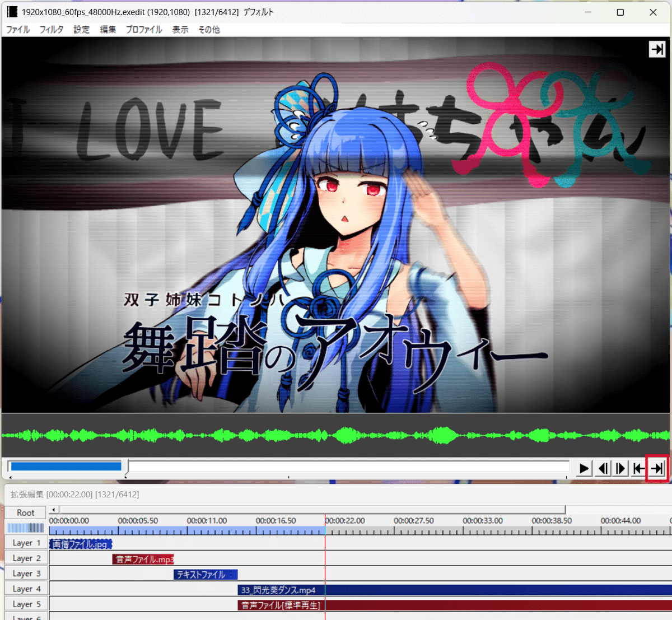
Task: Click the timeline zoom scale bar
Action: click(25, 528)
